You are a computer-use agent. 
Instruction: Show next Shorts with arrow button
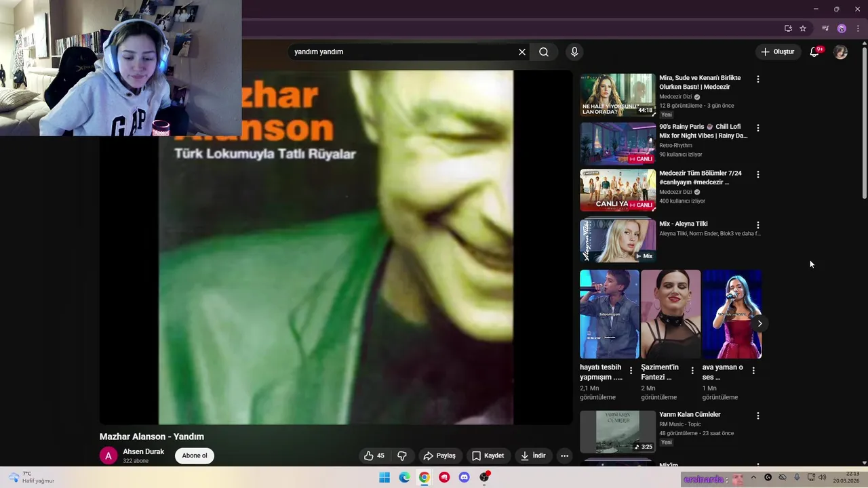pyautogui.click(x=759, y=323)
